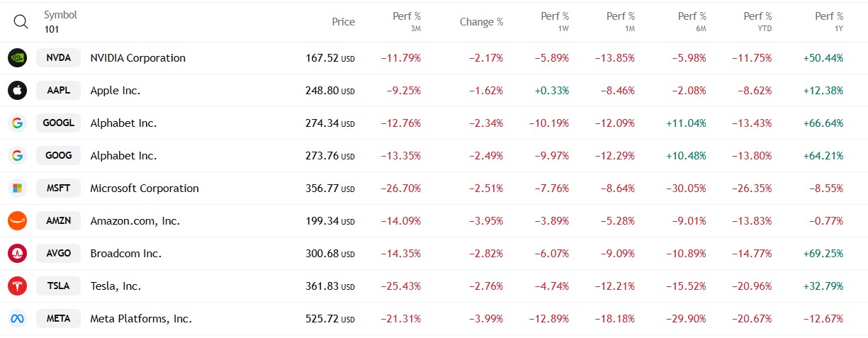Image resolution: width=868 pixels, height=338 pixels.
Task: Open the NVDA ticker symbol link
Action: click(x=58, y=58)
